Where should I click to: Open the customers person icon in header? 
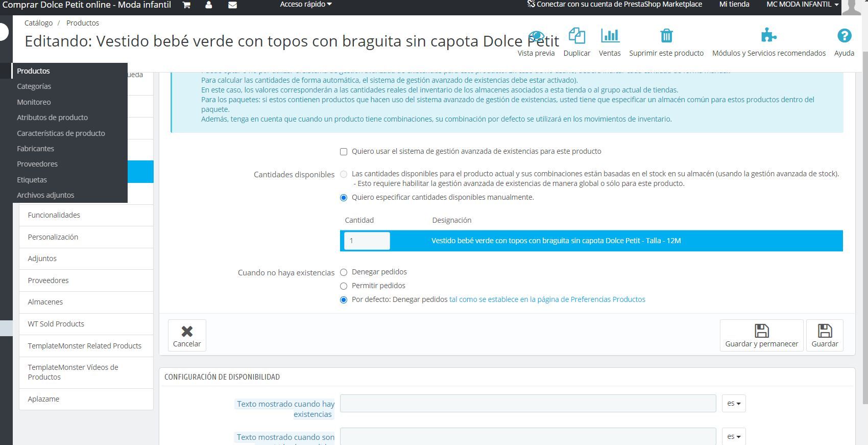pyautogui.click(x=208, y=5)
